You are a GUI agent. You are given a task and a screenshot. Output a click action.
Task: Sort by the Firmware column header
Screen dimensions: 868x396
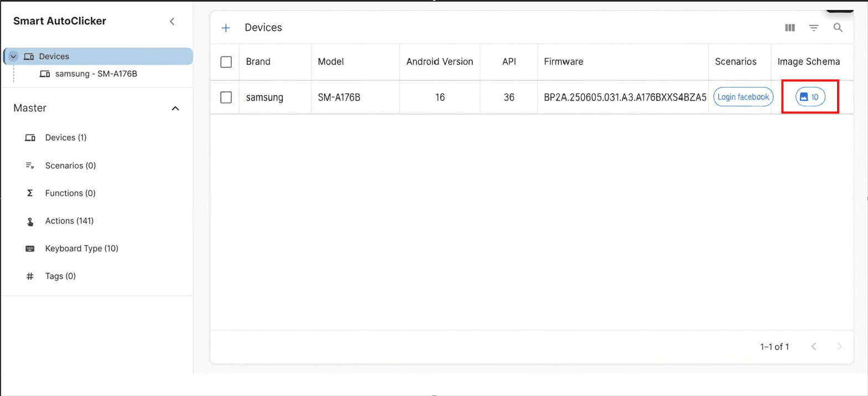pos(564,61)
